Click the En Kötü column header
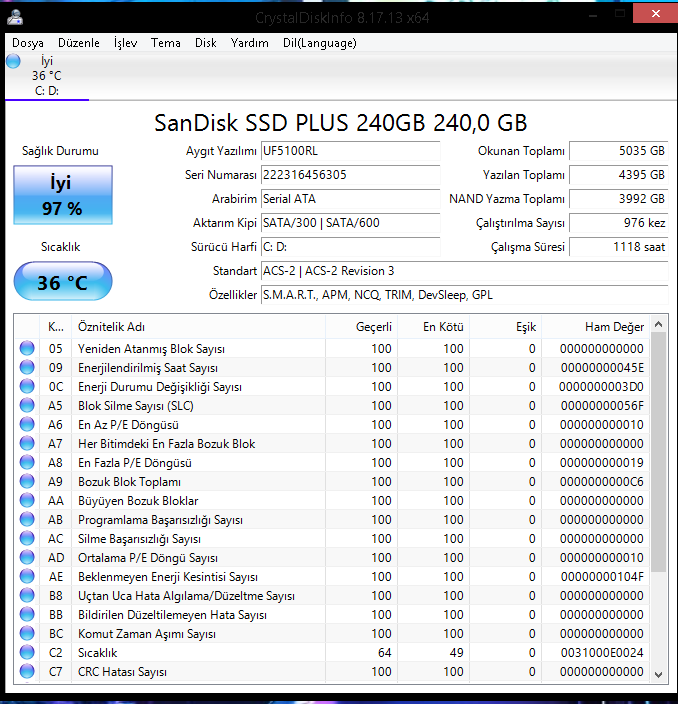 click(x=433, y=326)
